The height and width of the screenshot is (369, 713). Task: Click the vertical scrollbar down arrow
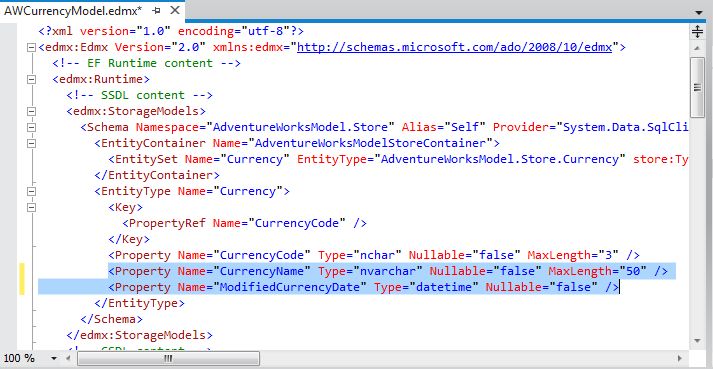pyautogui.click(x=697, y=341)
